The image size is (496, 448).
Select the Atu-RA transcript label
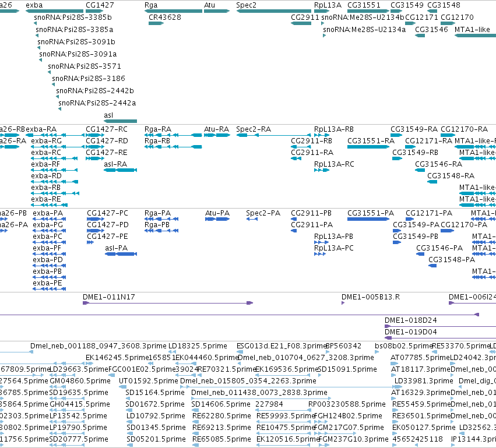216,129
